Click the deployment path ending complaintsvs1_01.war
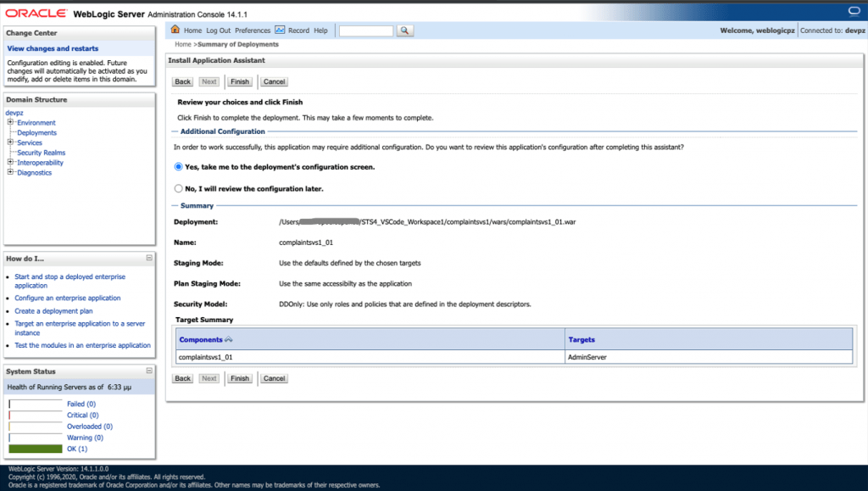The height and width of the screenshot is (491, 868). tap(427, 222)
